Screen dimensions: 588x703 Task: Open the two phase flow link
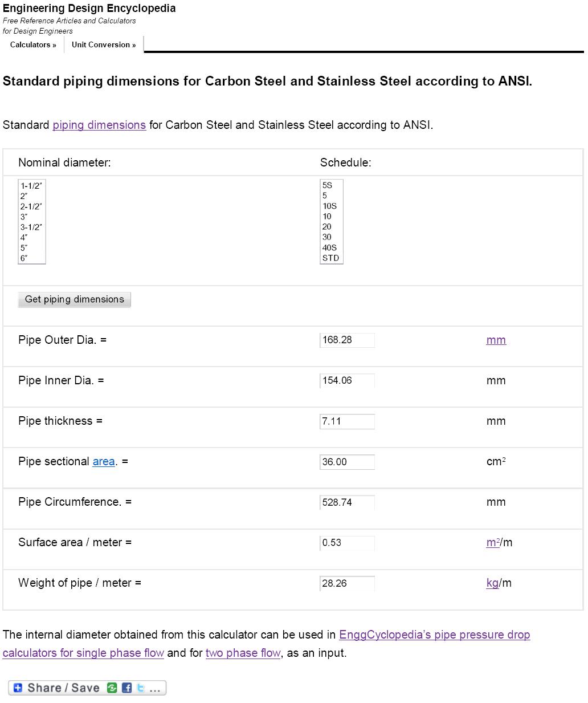coord(243,653)
